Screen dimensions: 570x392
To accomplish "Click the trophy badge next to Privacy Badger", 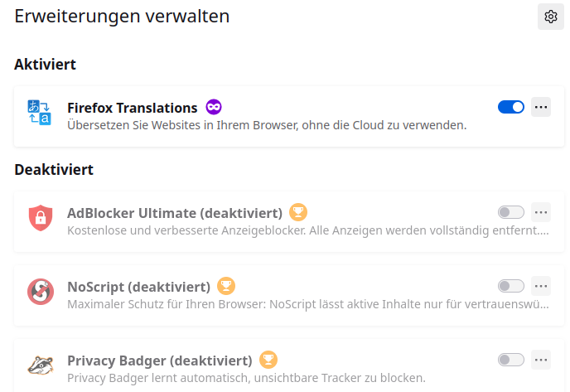I will coord(268,360).
